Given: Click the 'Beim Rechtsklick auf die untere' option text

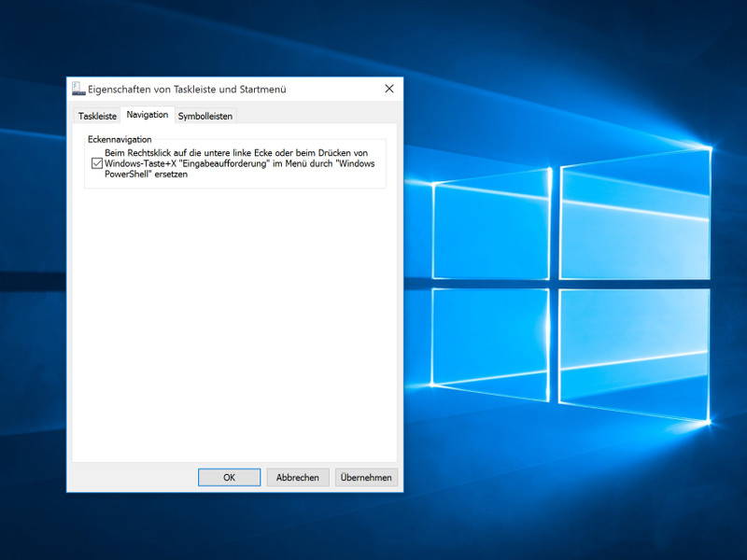Looking at the screenshot, I should click(x=240, y=163).
